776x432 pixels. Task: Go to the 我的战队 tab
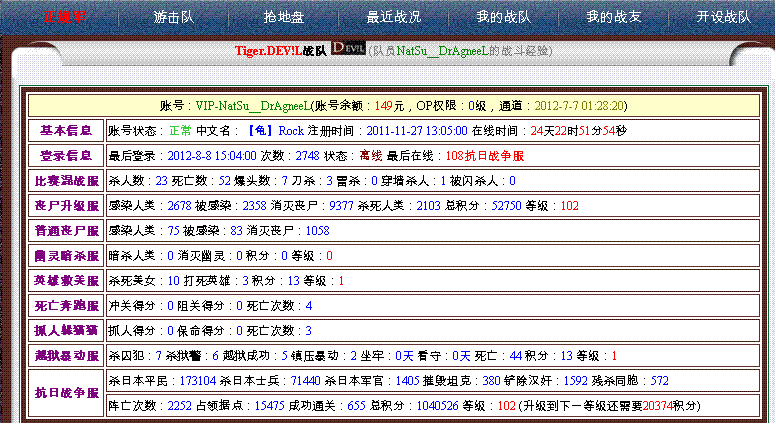[502, 17]
